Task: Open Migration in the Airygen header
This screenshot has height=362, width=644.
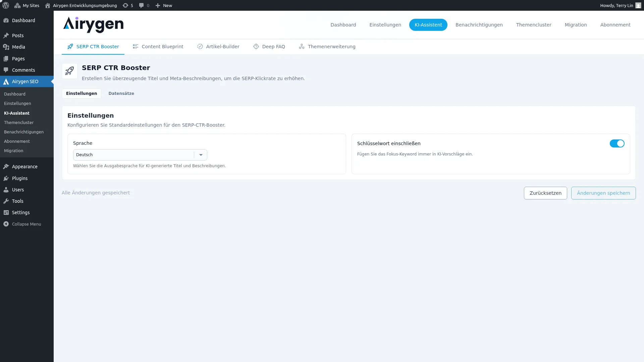Action: (x=576, y=25)
